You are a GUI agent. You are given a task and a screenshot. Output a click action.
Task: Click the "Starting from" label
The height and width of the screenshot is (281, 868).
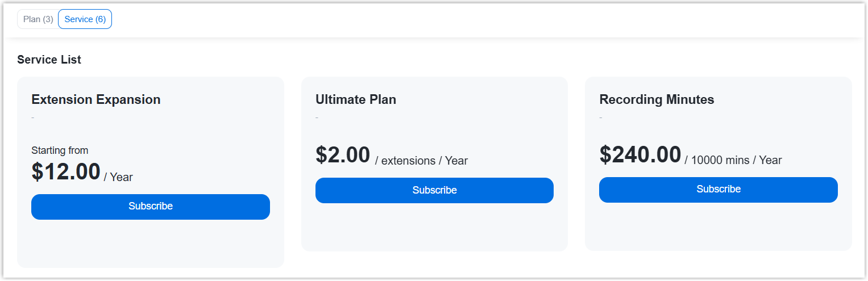point(60,150)
